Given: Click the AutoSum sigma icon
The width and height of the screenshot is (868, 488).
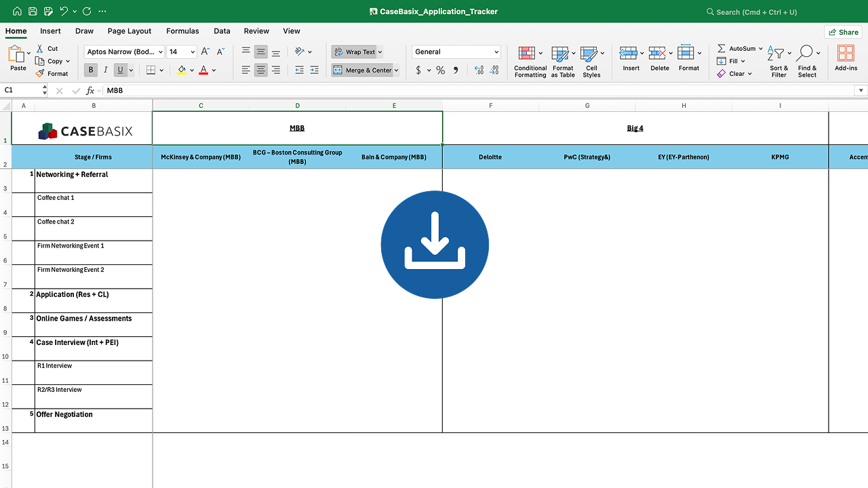Looking at the screenshot, I should coord(721,49).
